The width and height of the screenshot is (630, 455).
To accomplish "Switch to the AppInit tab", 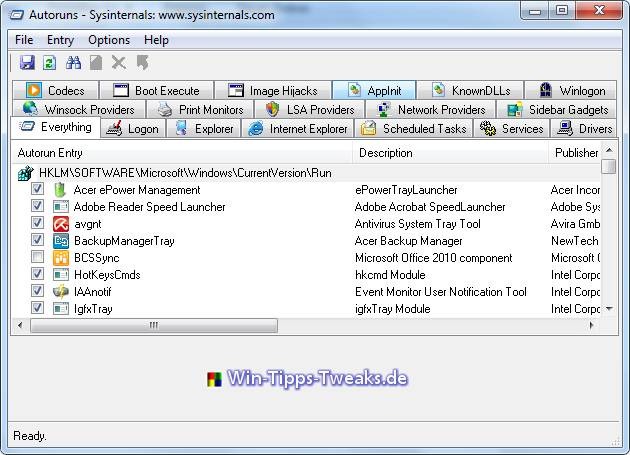I will (x=374, y=90).
